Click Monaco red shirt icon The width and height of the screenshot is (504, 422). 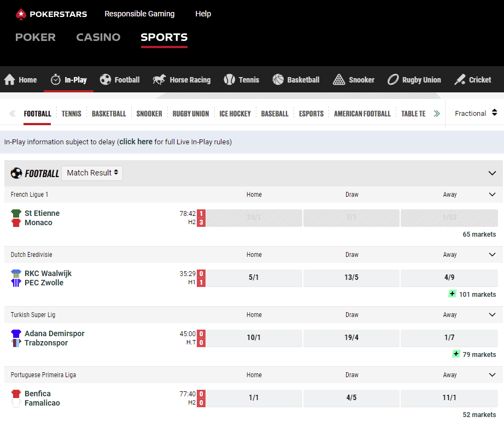tap(16, 222)
